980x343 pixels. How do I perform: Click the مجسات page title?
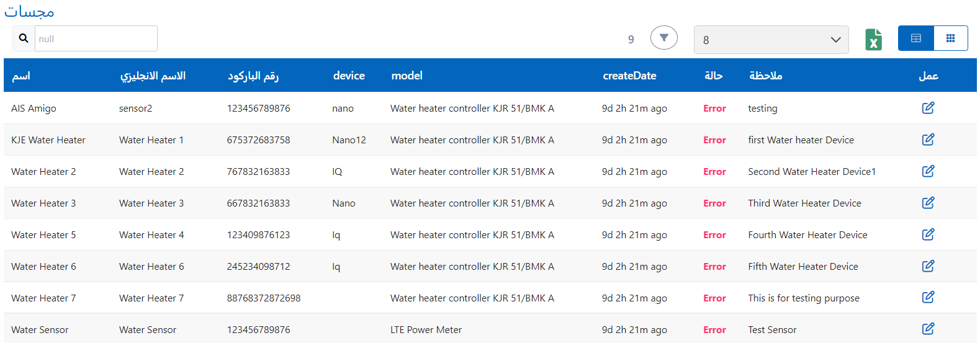click(x=29, y=12)
